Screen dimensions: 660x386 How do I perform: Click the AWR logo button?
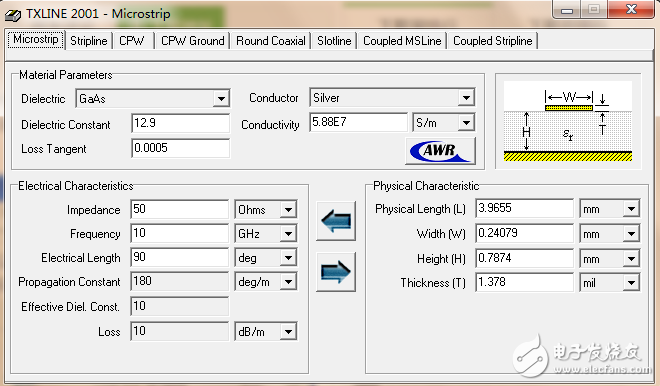440,150
